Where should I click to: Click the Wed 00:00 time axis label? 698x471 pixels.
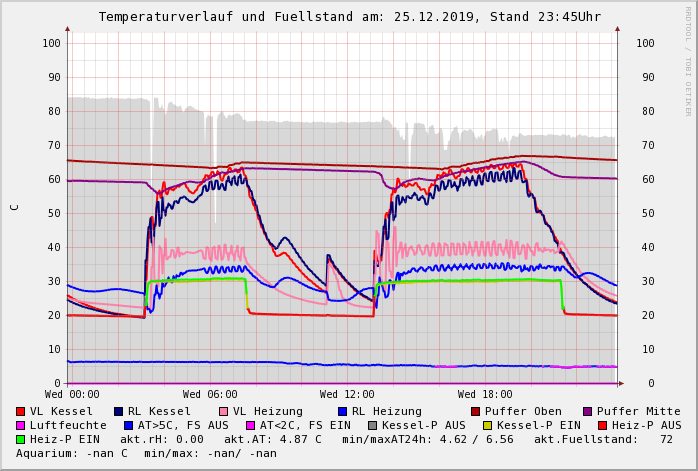pos(72,395)
